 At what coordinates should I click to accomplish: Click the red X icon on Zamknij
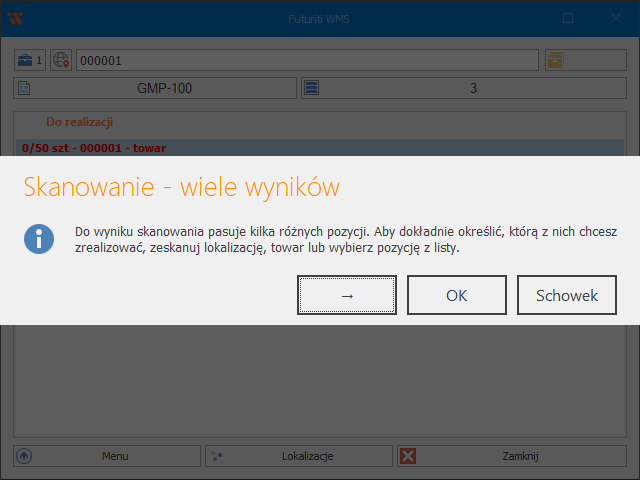[409, 456]
